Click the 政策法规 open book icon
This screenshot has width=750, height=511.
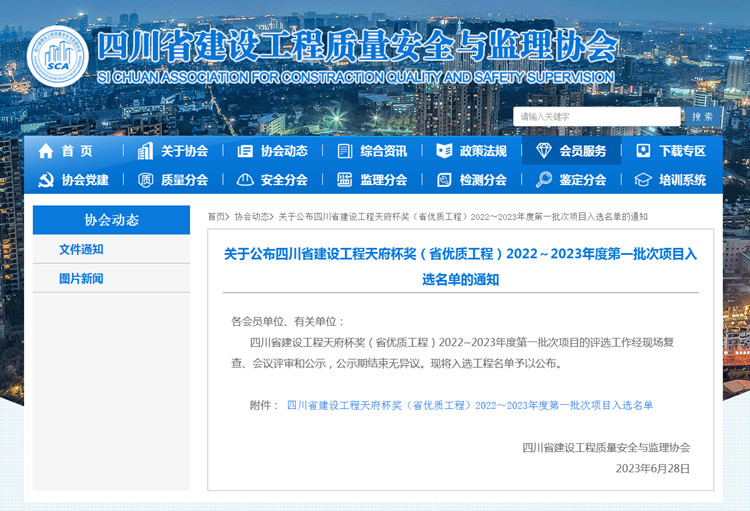coord(444,151)
